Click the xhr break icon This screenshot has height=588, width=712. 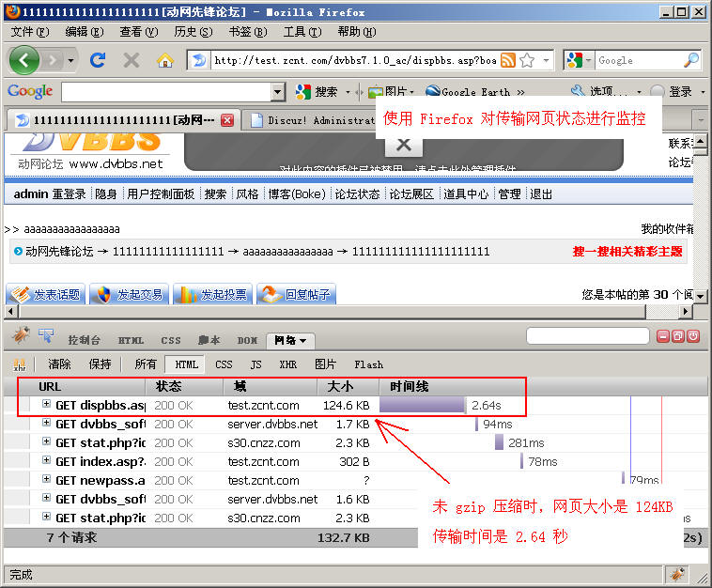(20, 364)
